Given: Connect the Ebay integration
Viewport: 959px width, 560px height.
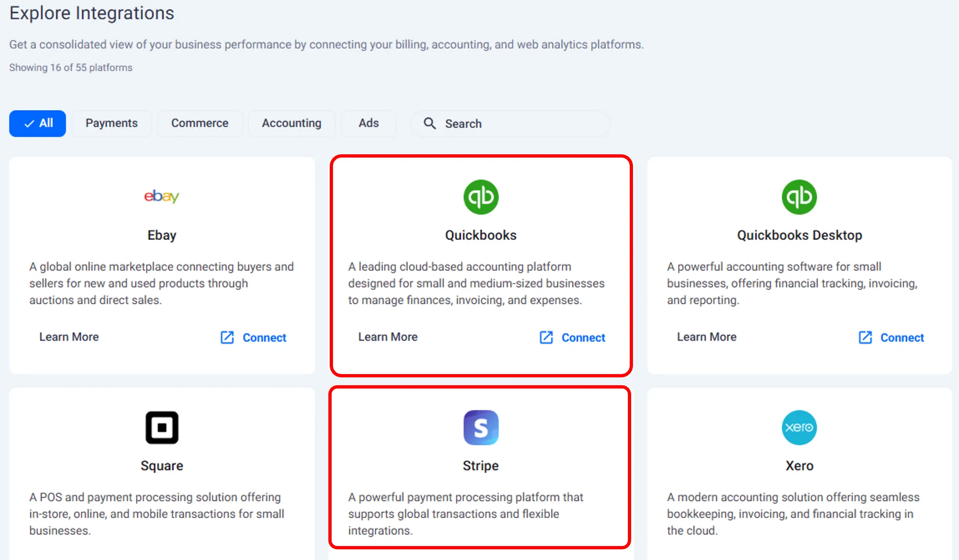Looking at the screenshot, I should (264, 338).
